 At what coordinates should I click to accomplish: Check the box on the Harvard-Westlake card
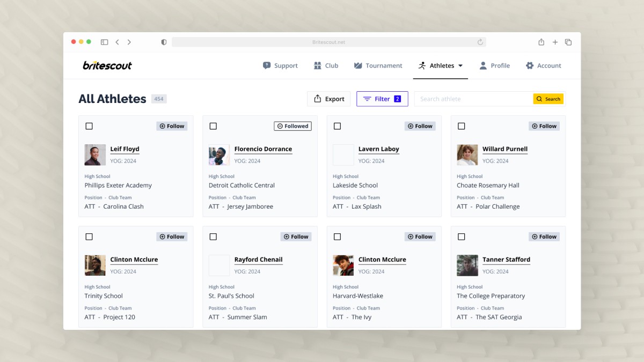[337, 237]
